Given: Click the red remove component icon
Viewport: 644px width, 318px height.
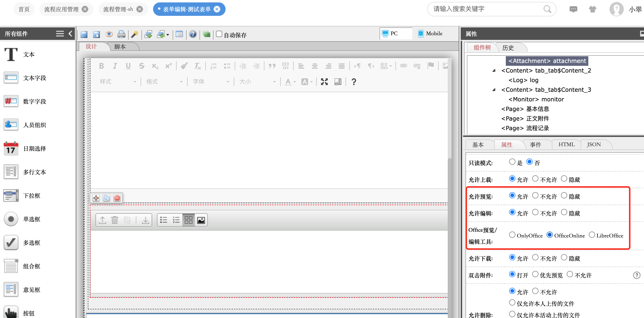Looking at the screenshot, I should (117, 198).
